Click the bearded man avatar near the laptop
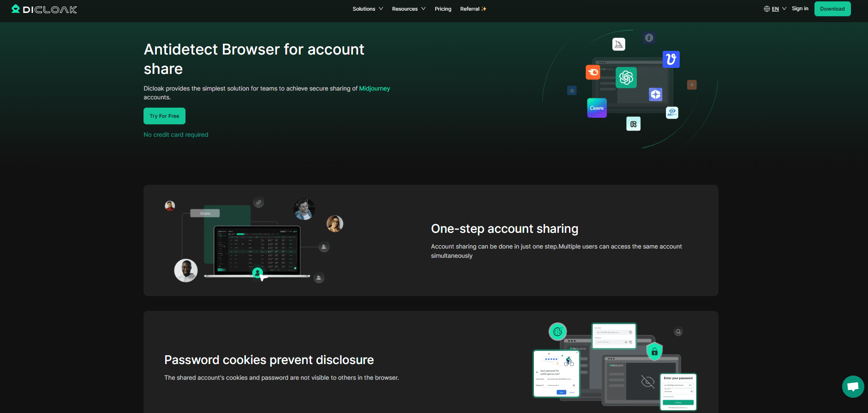 (186, 271)
